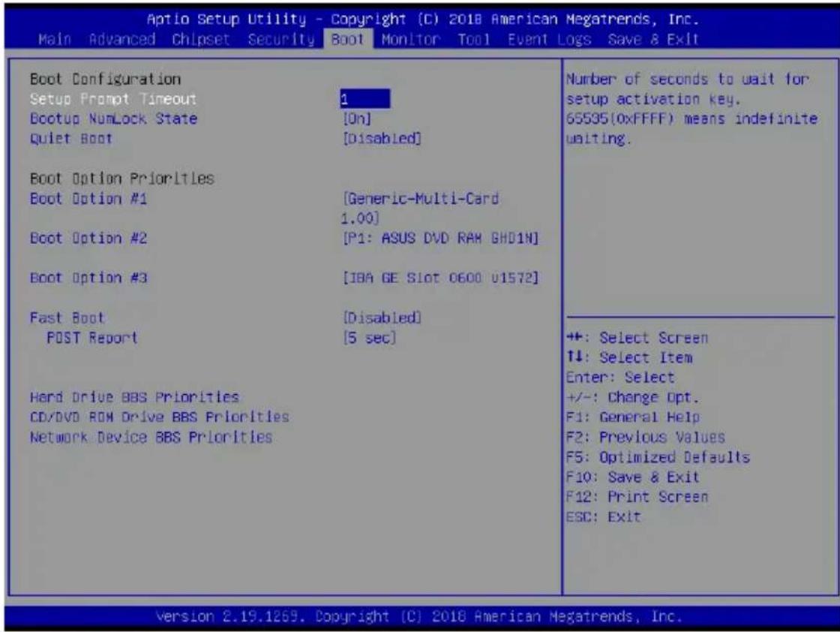
Task: Open CD/DVD ROM Drive BBS Priorities submenu
Action: coord(160,417)
